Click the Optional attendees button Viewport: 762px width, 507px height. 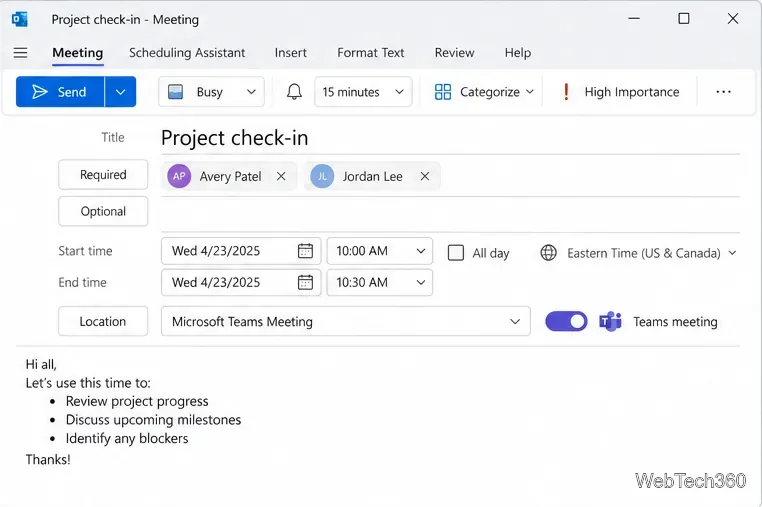pyautogui.click(x=103, y=211)
